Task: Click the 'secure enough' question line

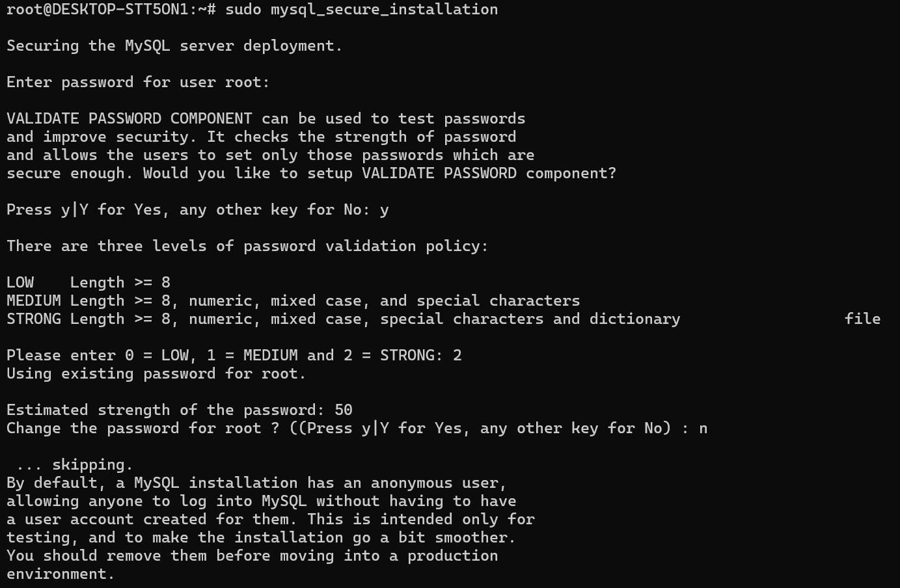Action: pyautogui.click(x=311, y=173)
